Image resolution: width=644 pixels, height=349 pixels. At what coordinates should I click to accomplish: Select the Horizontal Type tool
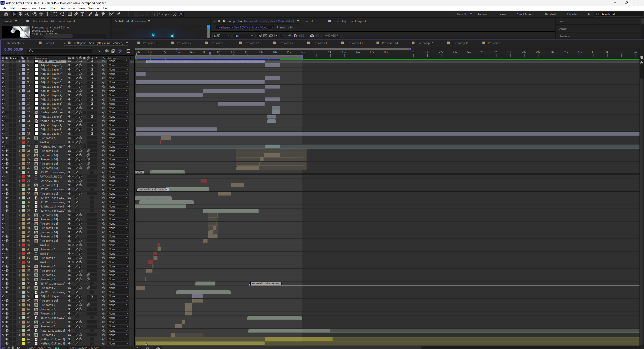(x=82, y=14)
